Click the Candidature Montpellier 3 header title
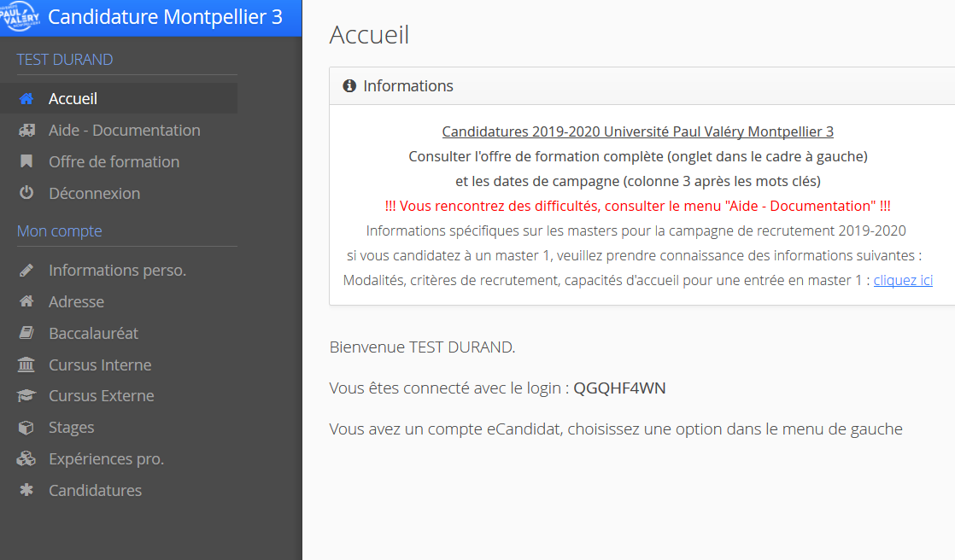955x560 pixels. tap(165, 18)
